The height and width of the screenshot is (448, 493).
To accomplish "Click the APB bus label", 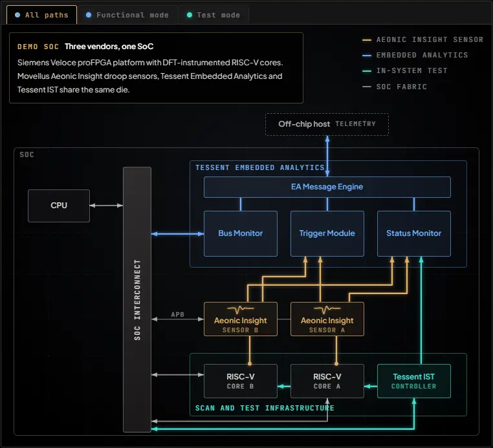I will click(178, 314).
